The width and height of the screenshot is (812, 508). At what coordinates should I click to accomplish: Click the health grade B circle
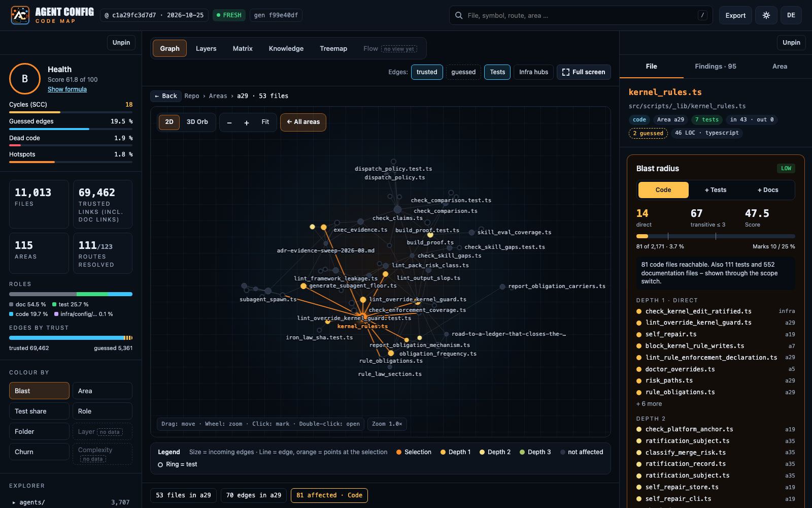coord(25,79)
